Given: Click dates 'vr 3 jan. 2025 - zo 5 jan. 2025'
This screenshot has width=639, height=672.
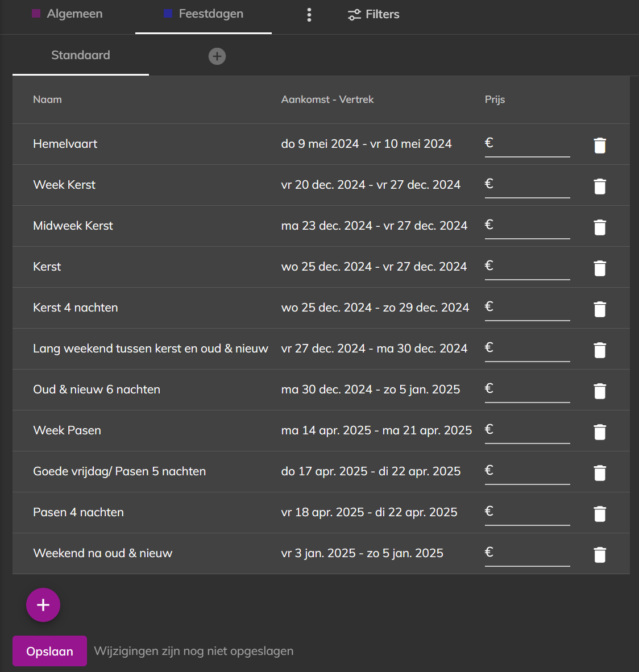Looking at the screenshot, I should pos(362,553).
